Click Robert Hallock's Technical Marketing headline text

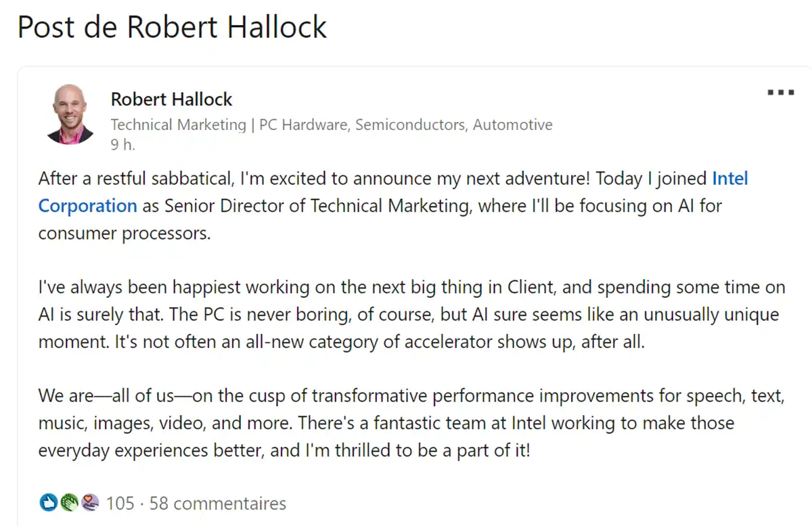tap(332, 125)
